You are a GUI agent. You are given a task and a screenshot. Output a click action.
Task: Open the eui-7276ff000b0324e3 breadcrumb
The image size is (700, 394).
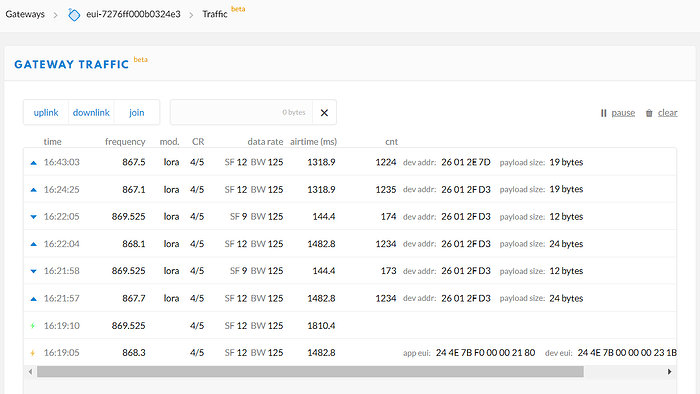click(x=133, y=14)
